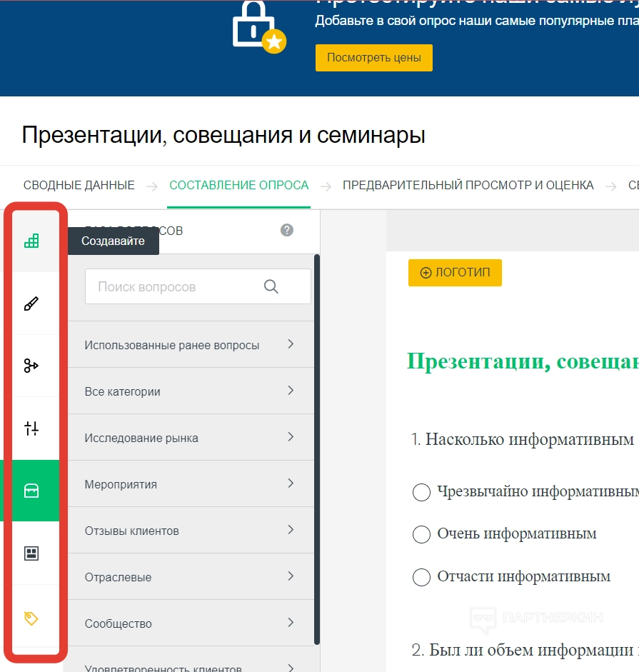Click question 1 text 'Насколько информативным'
639x672 pixels.
[529, 439]
